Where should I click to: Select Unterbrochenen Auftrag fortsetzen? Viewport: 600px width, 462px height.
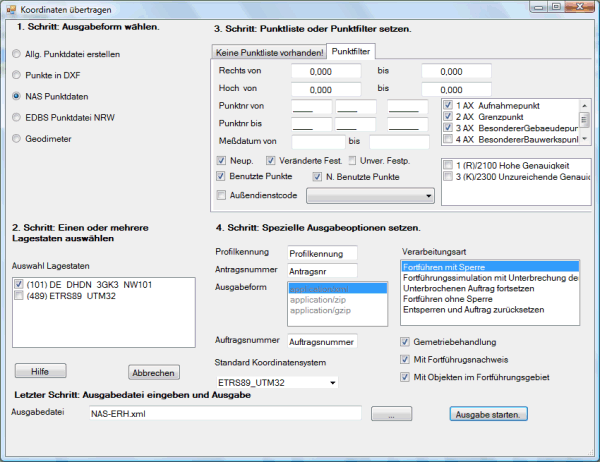coord(490,288)
